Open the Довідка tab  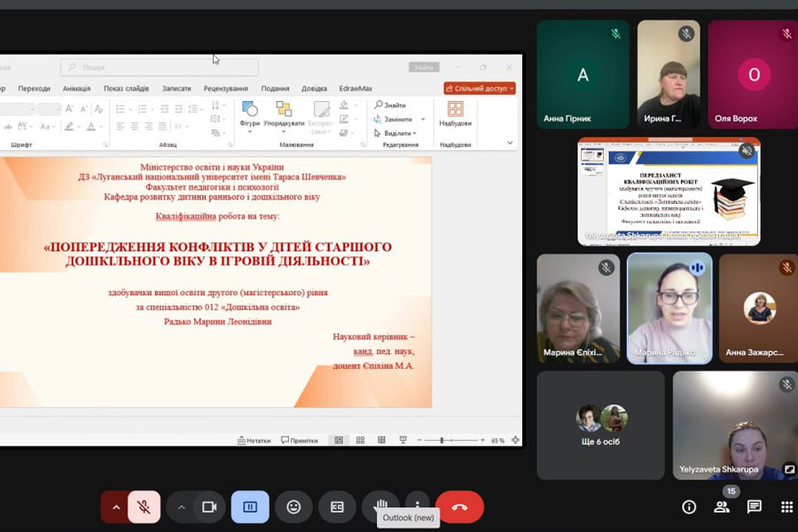coord(314,88)
